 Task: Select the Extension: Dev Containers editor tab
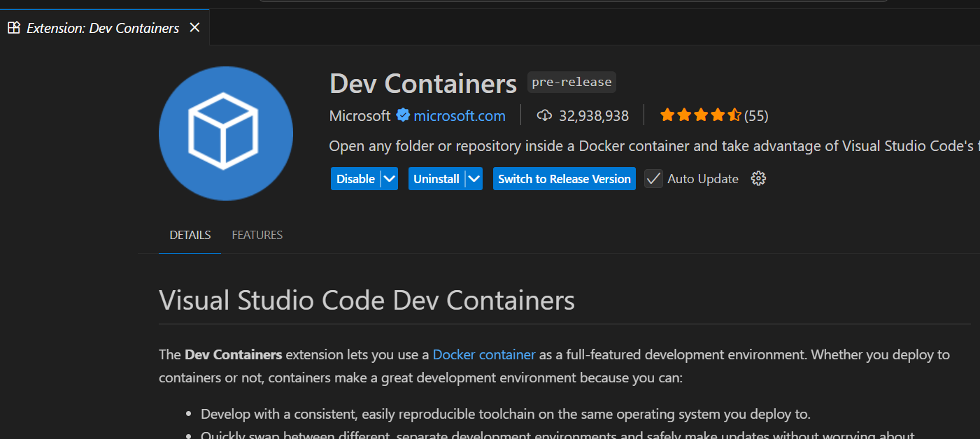pos(104,28)
